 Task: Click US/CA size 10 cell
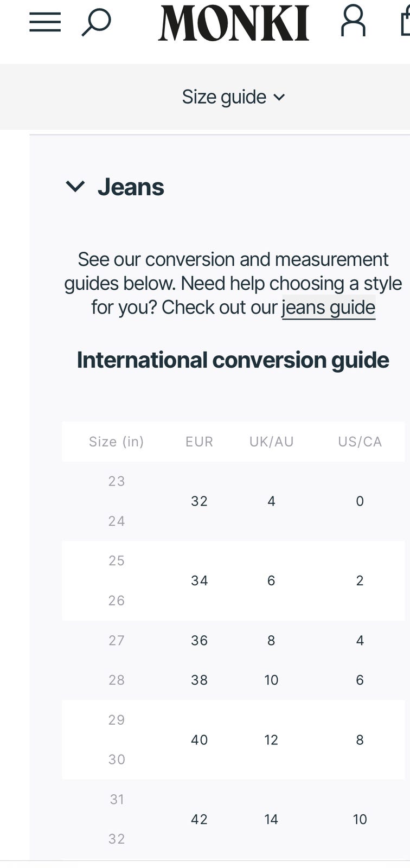360,819
